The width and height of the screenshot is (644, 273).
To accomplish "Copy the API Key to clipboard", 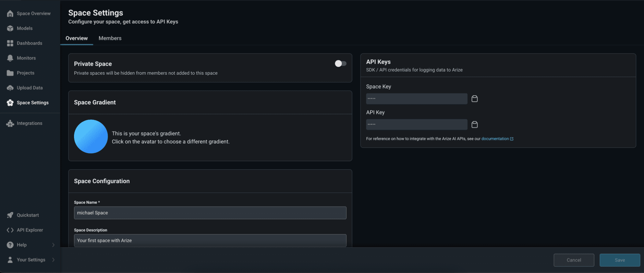I will click(475, 124).
